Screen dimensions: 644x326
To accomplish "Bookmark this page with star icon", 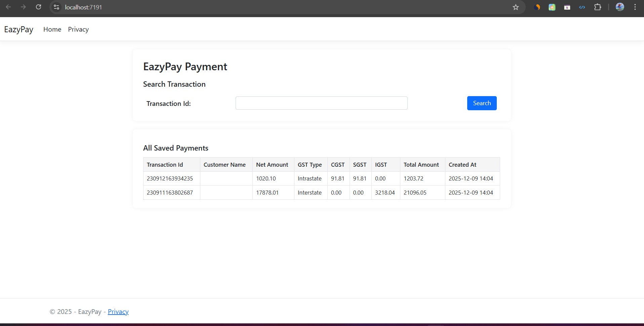I will (516, 7).
